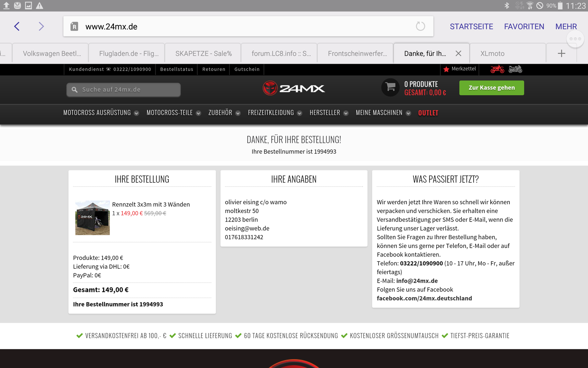Close the 'Danke, für Ih...' tab

click(458, 54)
